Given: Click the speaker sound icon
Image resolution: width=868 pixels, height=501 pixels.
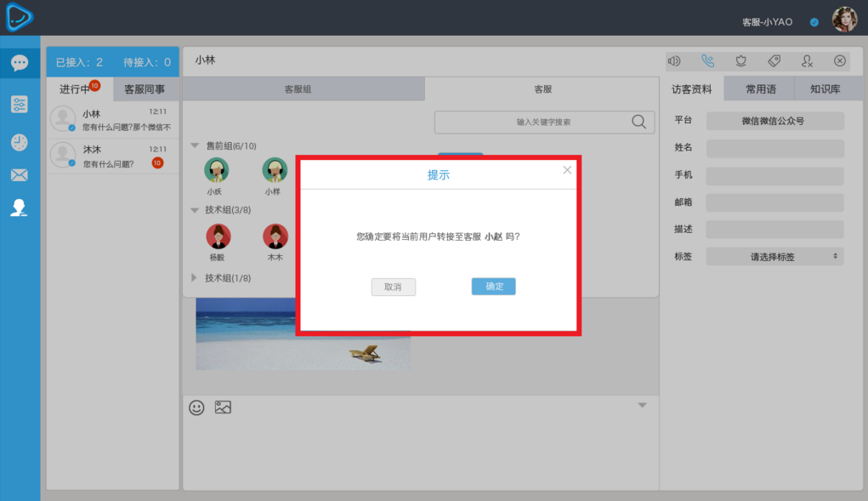Looking at the screenshot, I should [x=674, y=61].
